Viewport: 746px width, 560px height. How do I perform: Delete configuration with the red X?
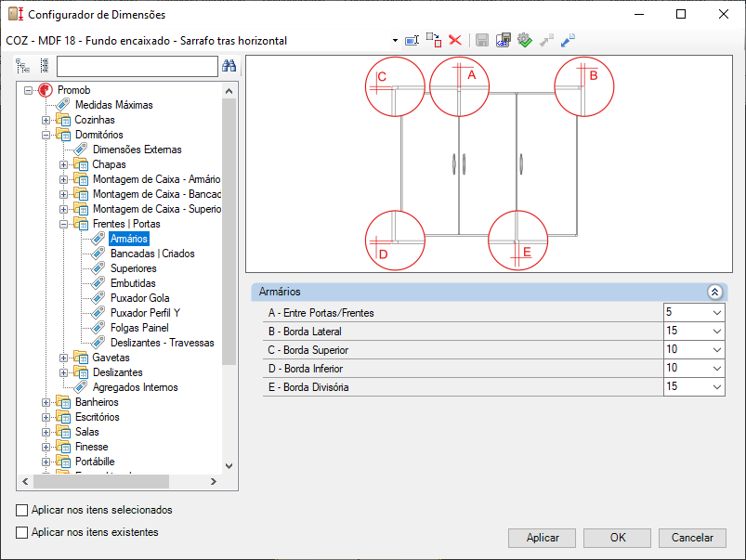point(455,40)
